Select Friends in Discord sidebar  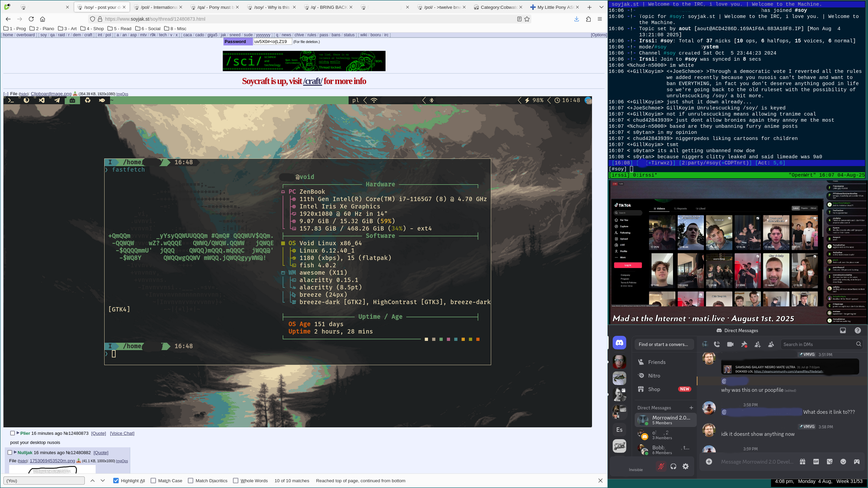point(656,362)
